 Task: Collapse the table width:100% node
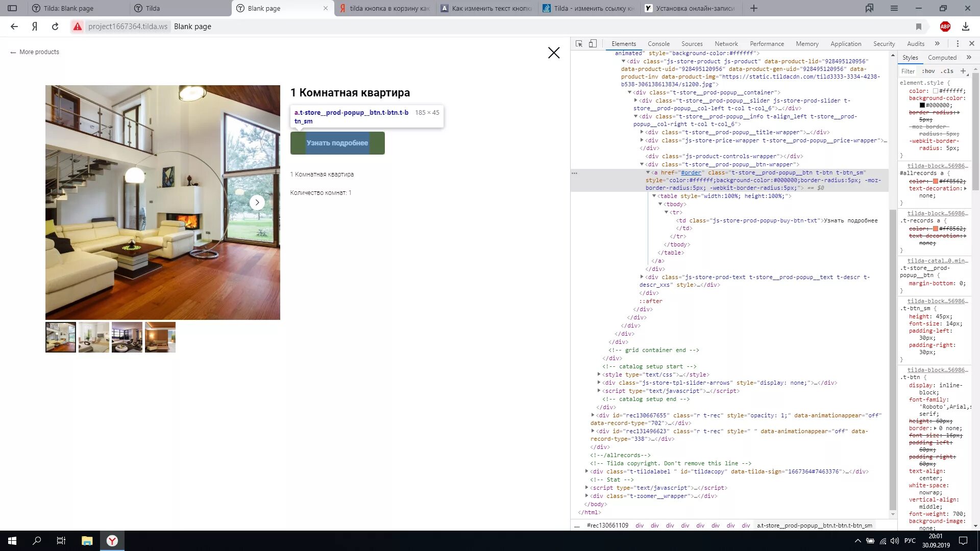[654, 196]
